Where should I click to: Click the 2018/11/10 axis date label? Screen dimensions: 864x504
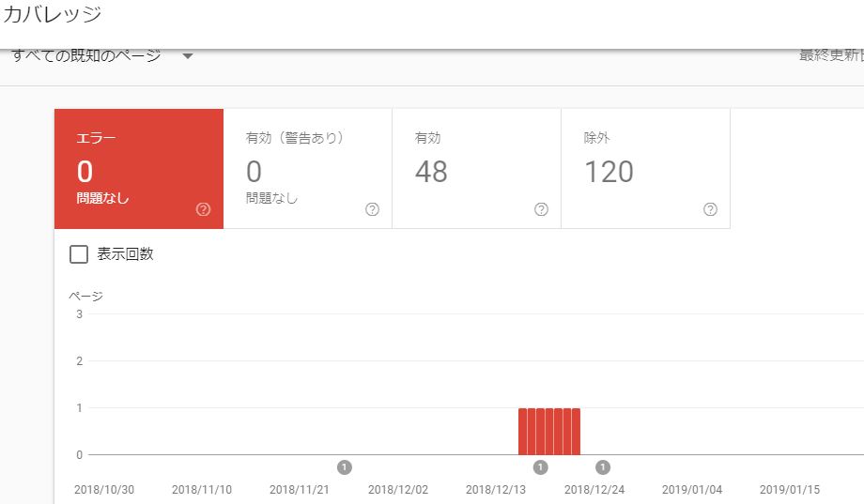[202, 490]
